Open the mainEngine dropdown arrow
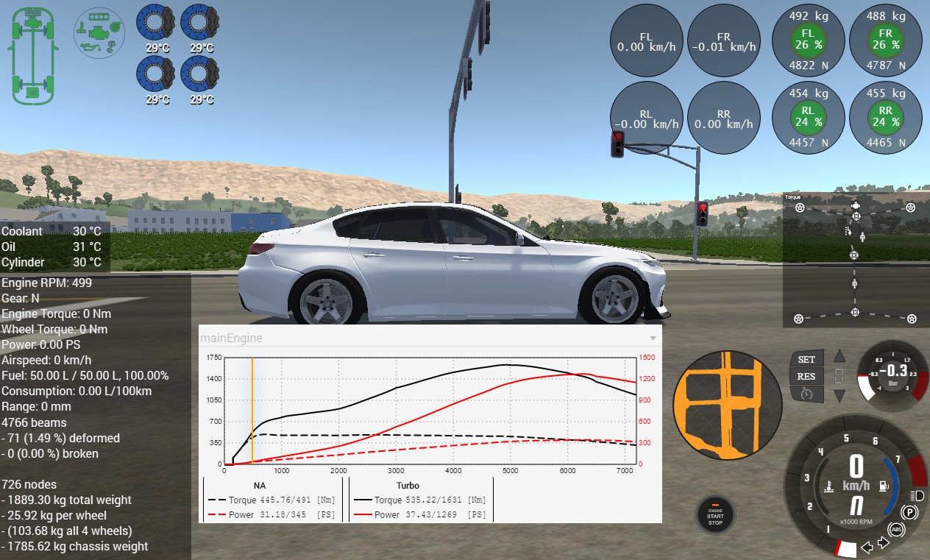 (x=652, y=339)
